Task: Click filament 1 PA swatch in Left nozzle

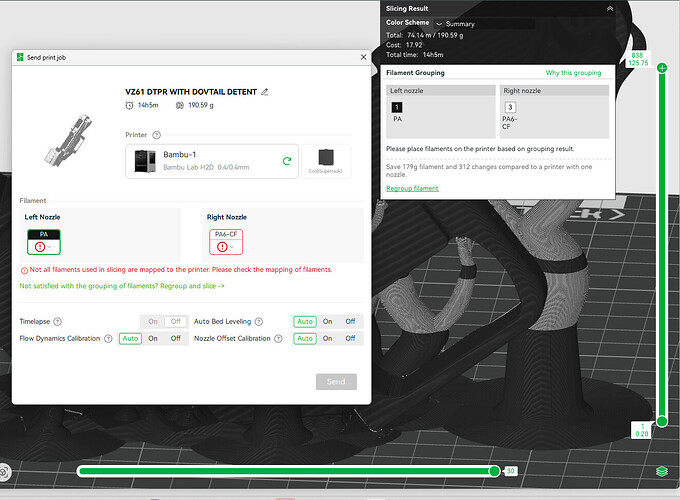Action: coord(397,107)
